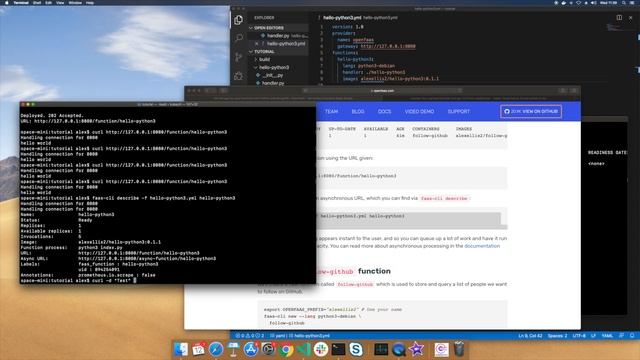Screen dimensions: 640x360
Task: Click YAML language mode in status bar
Action: point(607,336)
